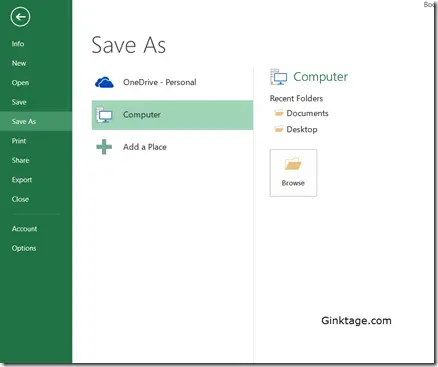This screenshot has width=438, height=367.
Task: Click the Computer header icon on right pane
Action: pyautogui.click(x=279, y=77)
